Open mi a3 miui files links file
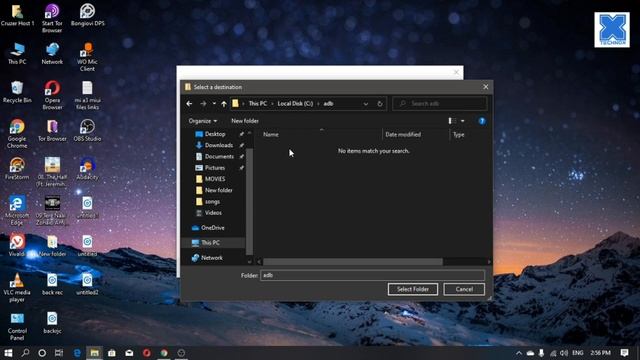Image resolution: width=640 pixels, height=360 pixels. click(87, 95)
